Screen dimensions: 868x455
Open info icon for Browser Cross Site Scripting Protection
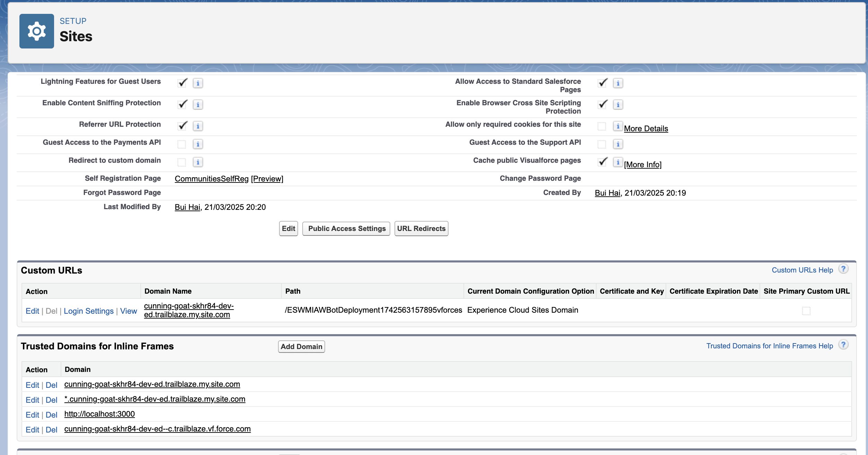tap(618, 105)
